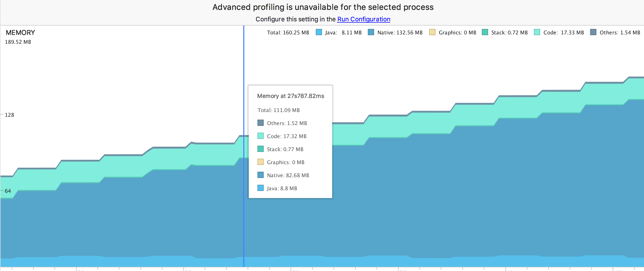Click the Java legend color icon

coord(319,32)
